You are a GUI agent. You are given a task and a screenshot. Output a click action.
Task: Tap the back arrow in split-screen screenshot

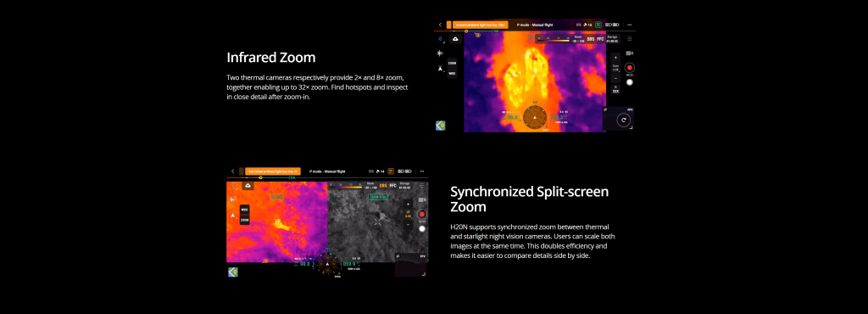[232, 171]
